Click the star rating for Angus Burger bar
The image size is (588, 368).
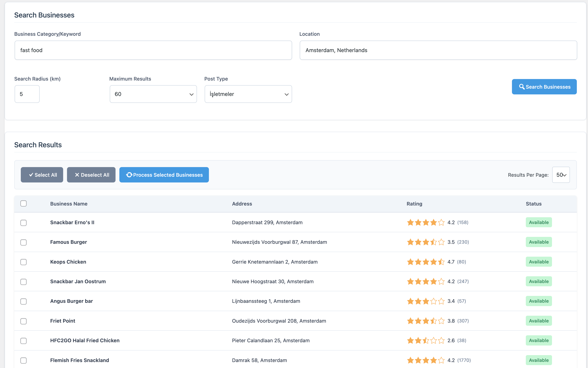pos(426,301)
